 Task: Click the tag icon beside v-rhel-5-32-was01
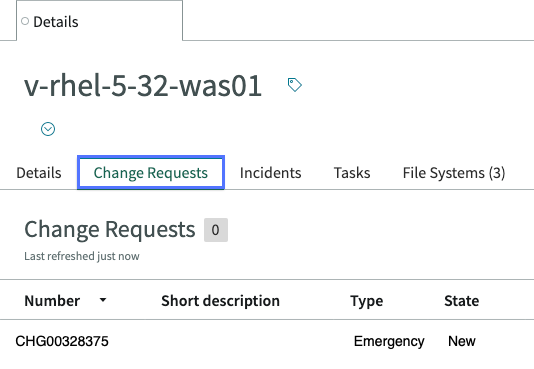(295, 85)
